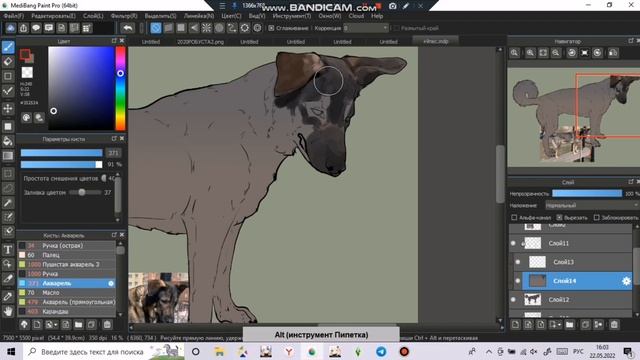Open gear settings on Акварель brush

click(111, 283)
